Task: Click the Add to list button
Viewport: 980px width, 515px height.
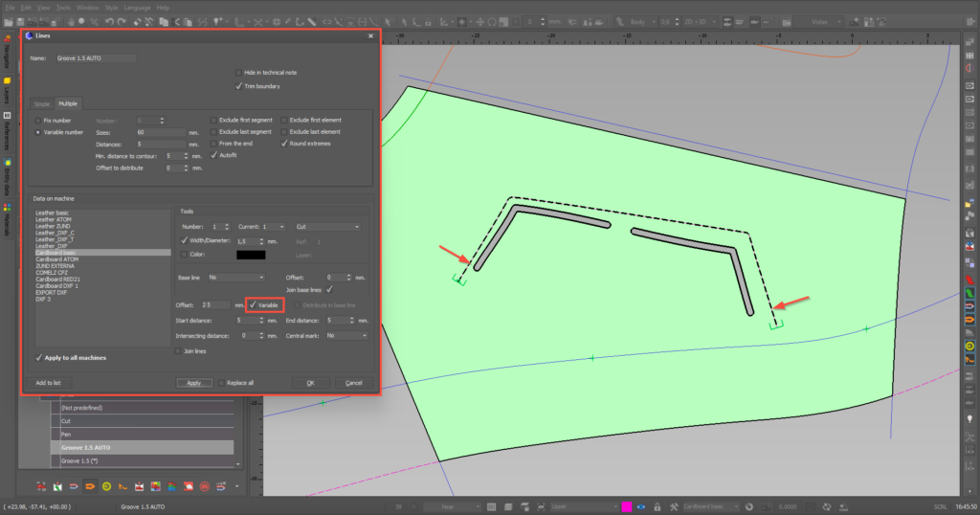Action: (48, 383)
